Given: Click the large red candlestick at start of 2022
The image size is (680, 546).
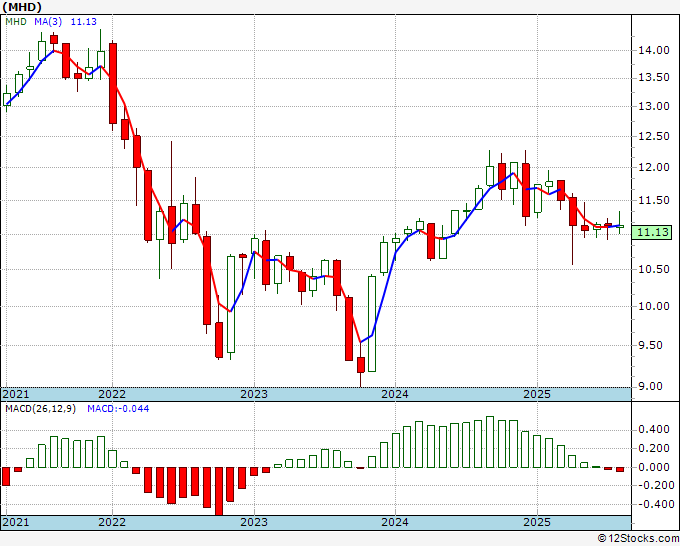Looking at the screenshot, I should tap(113, 83).
